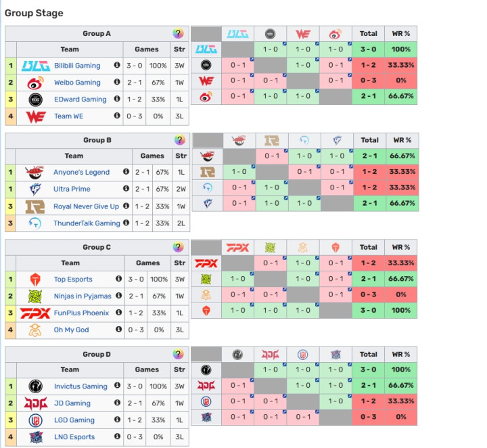Open the Weibo Gaming team link
Viewport: 487px width, 448px height.
(x=77, y=83)
